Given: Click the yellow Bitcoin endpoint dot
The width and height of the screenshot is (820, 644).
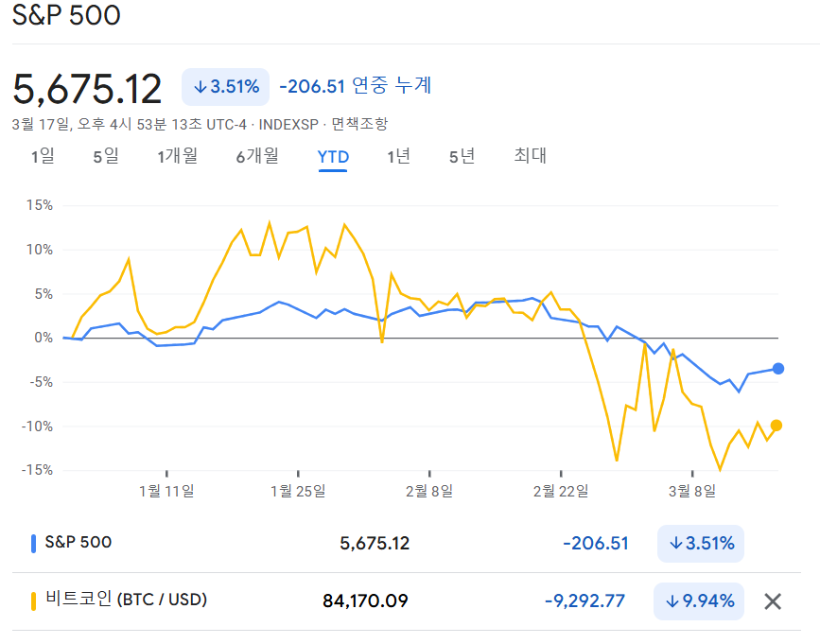Looking at the screenshot, I should [x=776, y=426].
